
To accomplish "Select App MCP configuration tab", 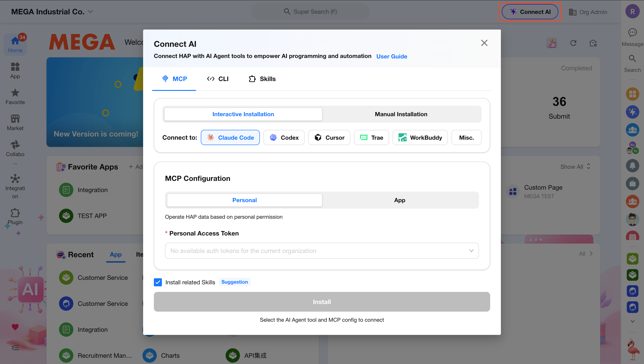I will [400, 200].
